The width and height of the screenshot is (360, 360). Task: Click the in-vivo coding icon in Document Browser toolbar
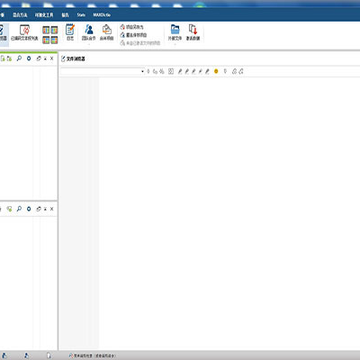[x=162, y=71]
